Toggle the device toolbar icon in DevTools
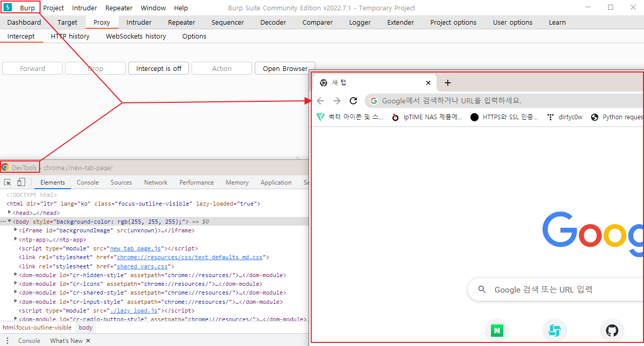The width and height of the screenshot is (644, 346). pyautogui.click(x=21, y=182)
